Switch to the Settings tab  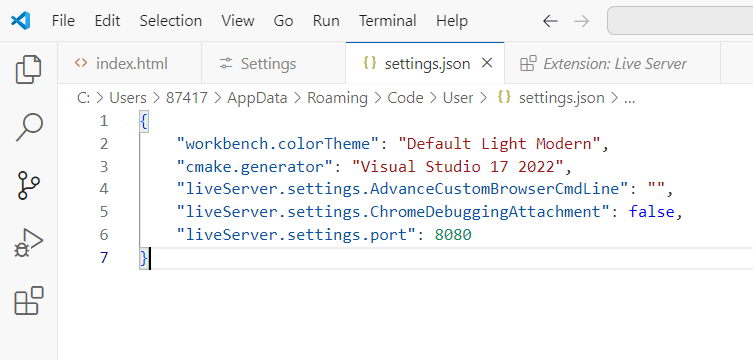273,63
